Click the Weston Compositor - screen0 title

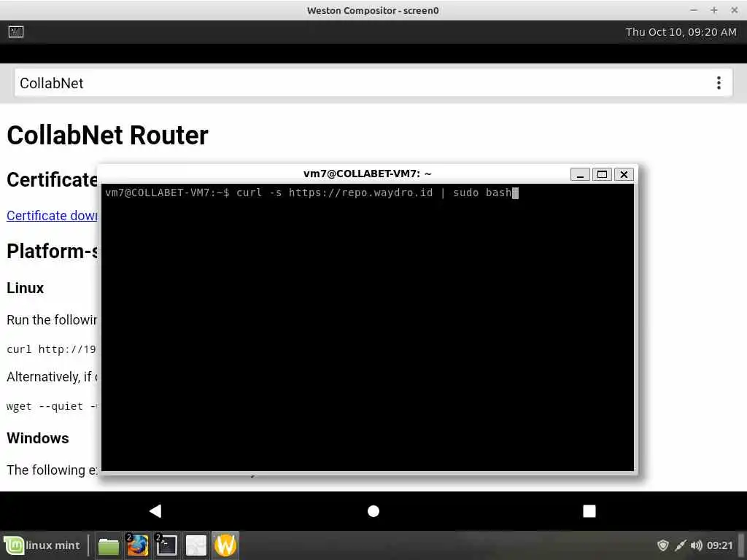[373, 10]
